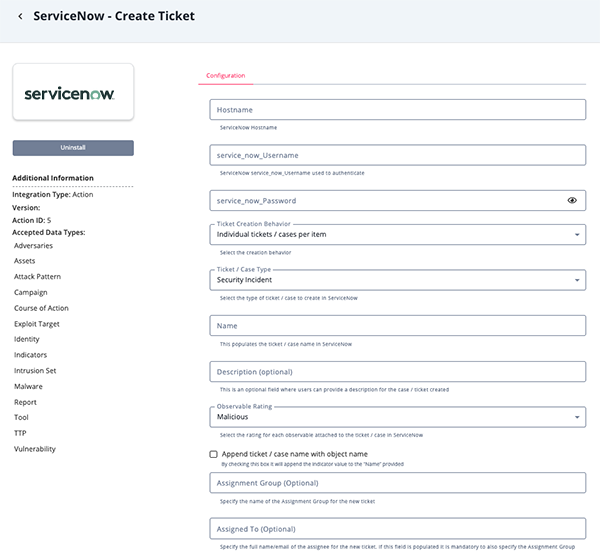Click the back arrow next to the title
This screenshot has width=600, height=555.
pos(21,17)
